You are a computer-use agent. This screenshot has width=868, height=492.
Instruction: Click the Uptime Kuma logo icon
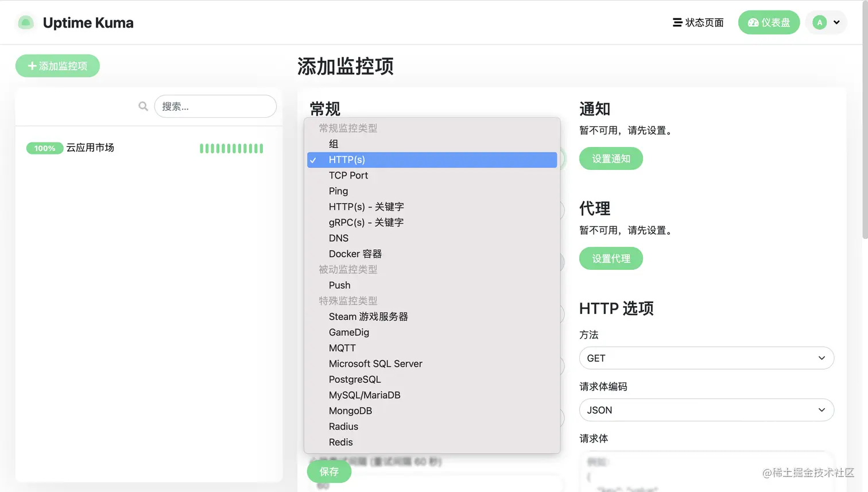tap(25, 22)
